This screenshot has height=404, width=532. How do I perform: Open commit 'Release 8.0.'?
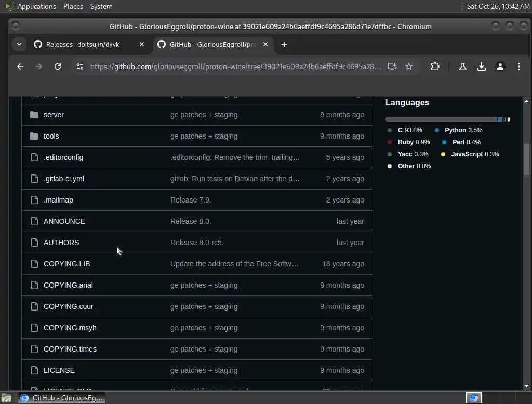(x=191, y=222)
